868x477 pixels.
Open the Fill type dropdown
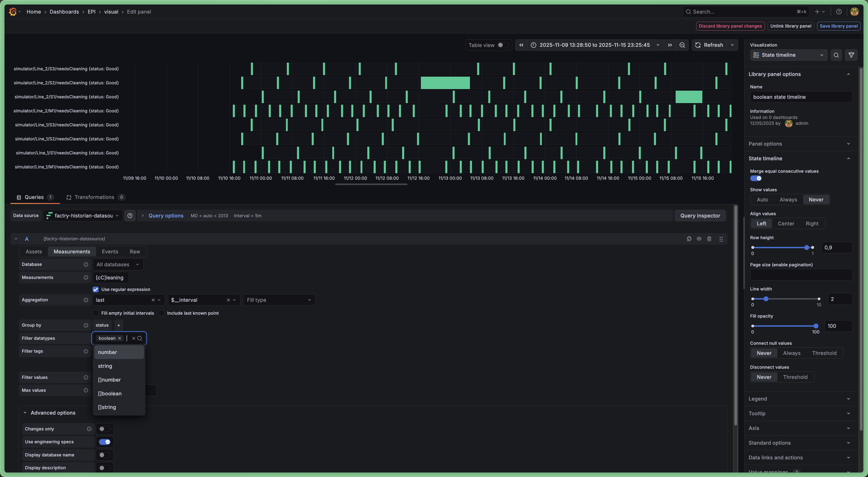tap(279, 300)
